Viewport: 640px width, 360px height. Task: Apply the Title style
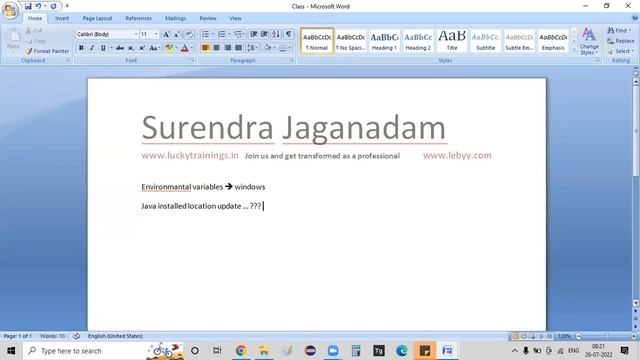452,41
